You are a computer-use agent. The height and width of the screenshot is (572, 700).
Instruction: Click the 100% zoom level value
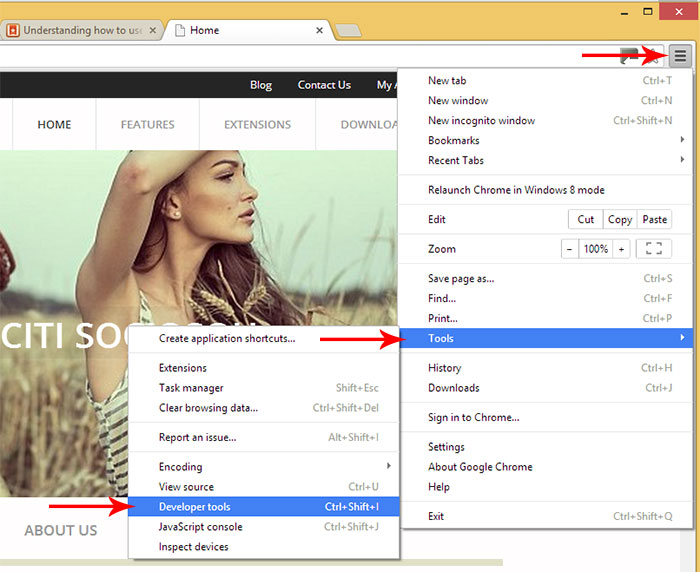596,249
